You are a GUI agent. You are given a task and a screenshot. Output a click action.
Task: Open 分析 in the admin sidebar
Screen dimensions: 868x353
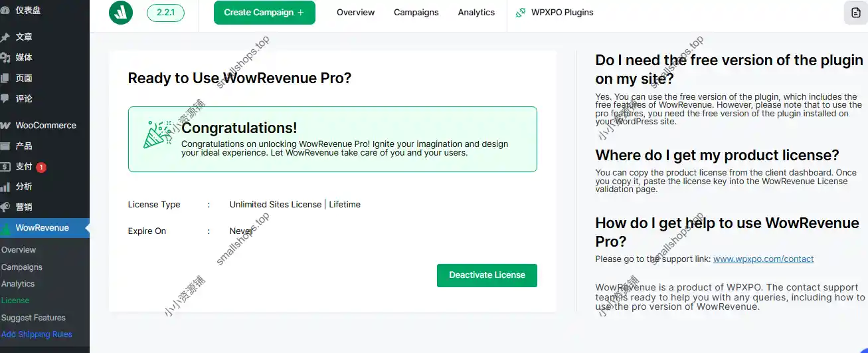point(24,187)
